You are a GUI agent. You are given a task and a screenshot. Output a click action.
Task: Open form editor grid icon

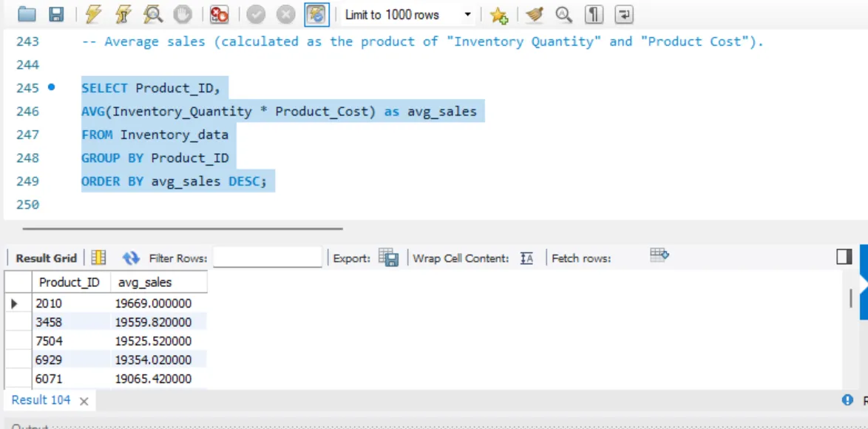pyautogui.click(x=98, y=257)
